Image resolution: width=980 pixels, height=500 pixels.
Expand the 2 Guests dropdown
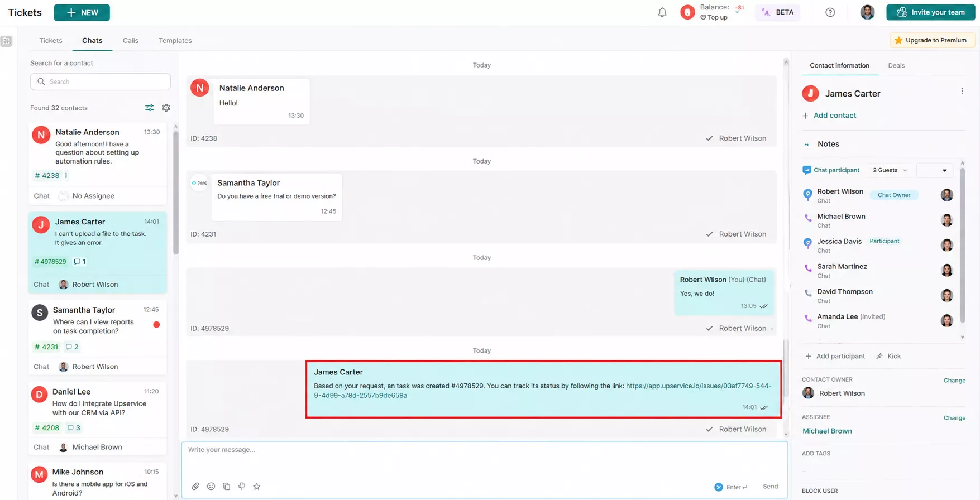click(x=890, y=170)
